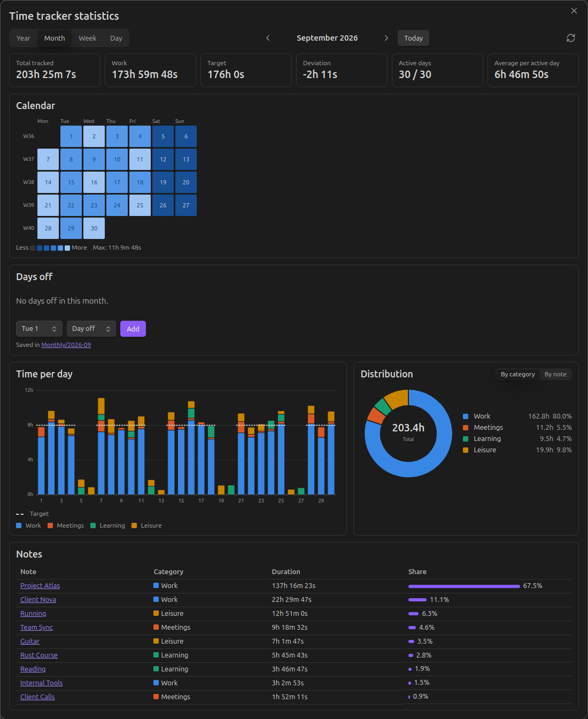This screenshot has height=719, width=588.
Task: Click the W38 week label in calendar
Action: click(28, 182)
